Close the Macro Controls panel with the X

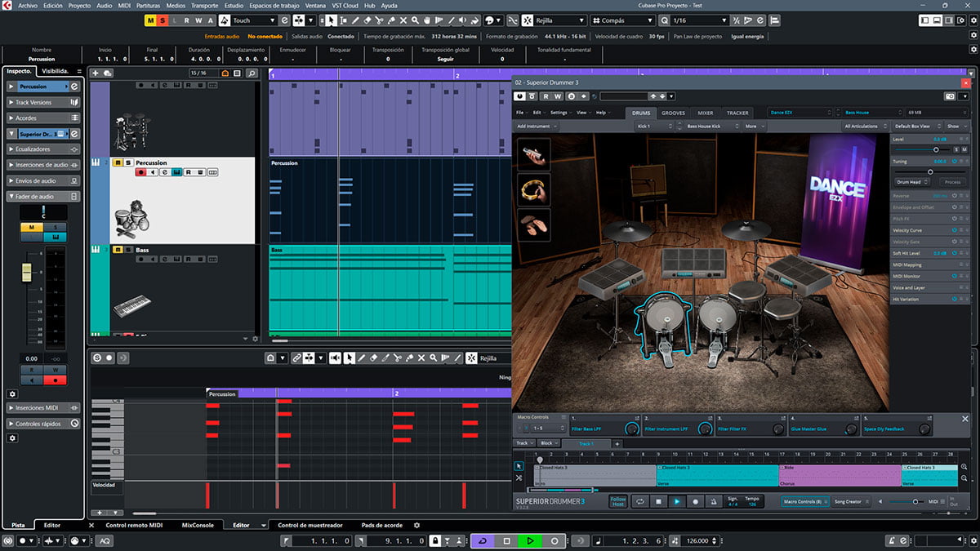pyautogui.click(x=964, y=419)
